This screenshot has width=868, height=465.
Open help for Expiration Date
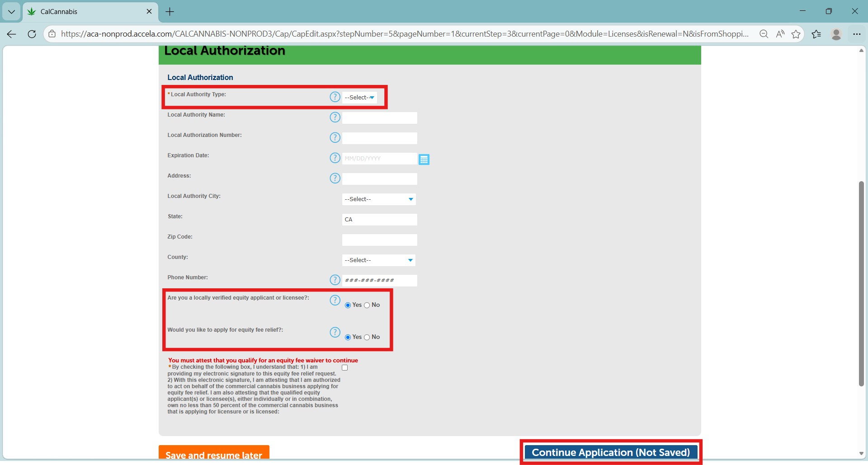[x=335, y=158]
